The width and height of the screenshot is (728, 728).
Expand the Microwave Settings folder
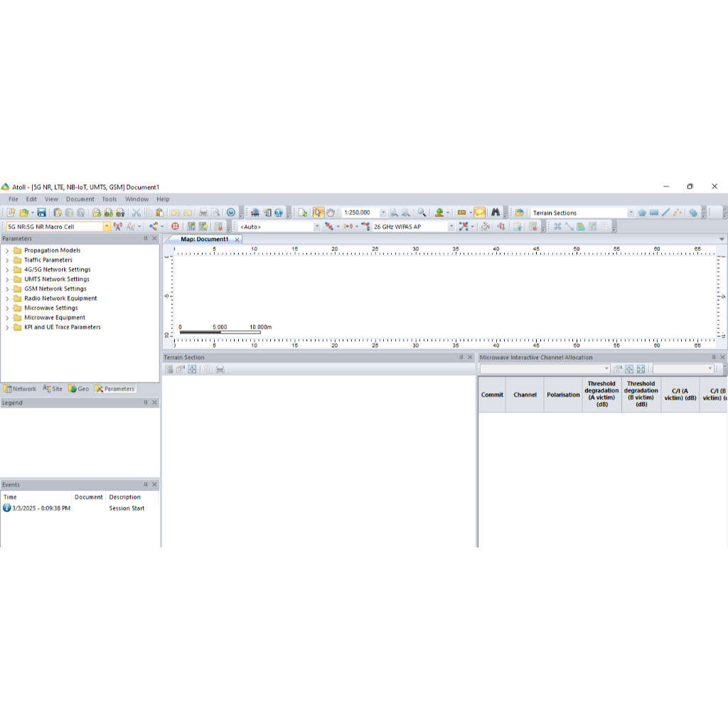pos(7,309)
